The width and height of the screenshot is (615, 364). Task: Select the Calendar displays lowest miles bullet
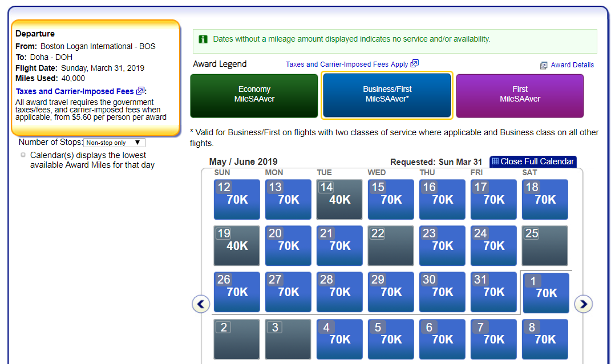click(23, 155)
